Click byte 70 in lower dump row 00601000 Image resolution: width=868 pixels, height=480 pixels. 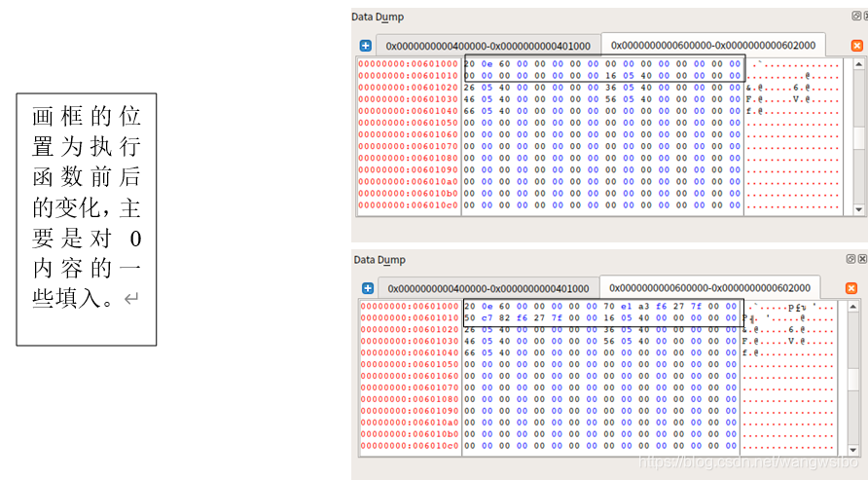(609, 306)
